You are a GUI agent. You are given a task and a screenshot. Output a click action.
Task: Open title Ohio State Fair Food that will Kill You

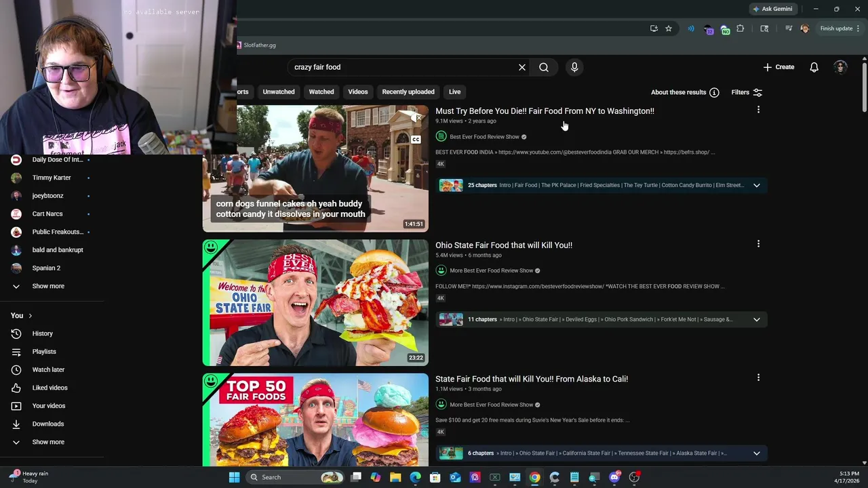coord(504,245)
